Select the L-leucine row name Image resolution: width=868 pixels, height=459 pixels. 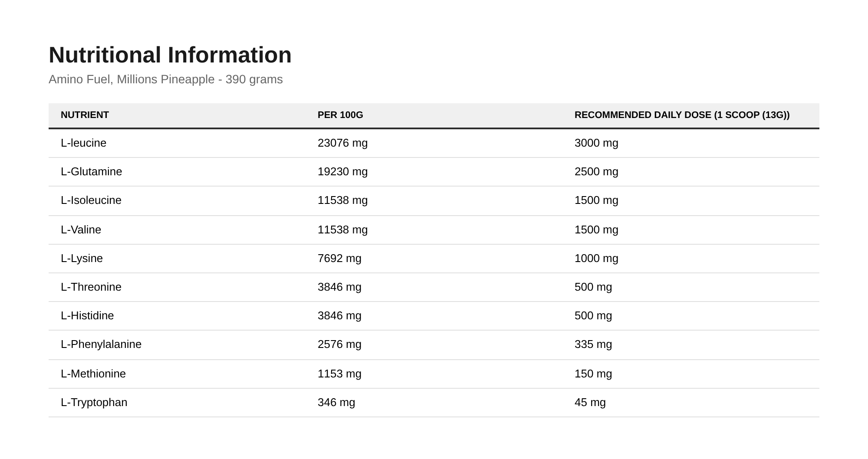tap(83, 143)
